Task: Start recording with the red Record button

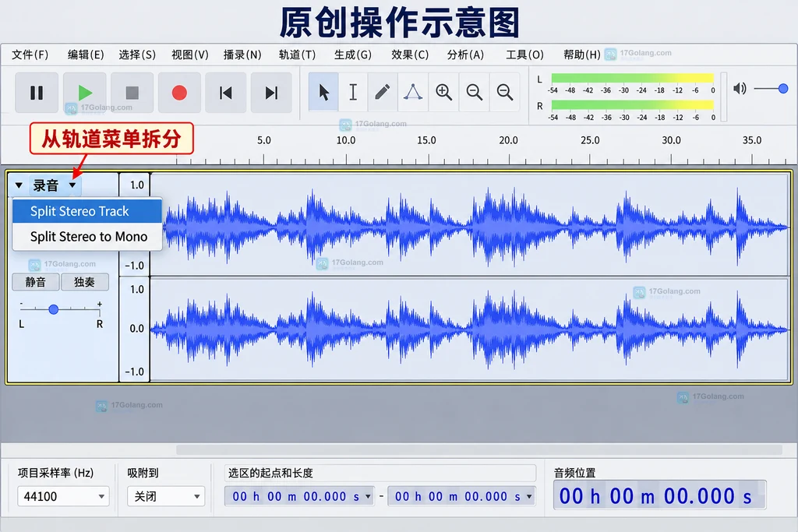Action: click(179, 93)
